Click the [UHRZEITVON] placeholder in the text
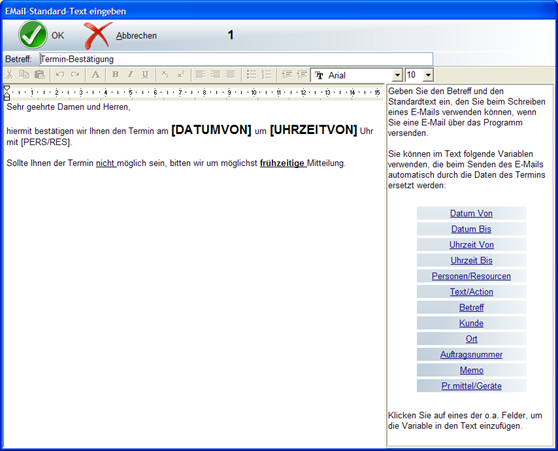Viewport: 558px width, 451px height. coord(314,130)
